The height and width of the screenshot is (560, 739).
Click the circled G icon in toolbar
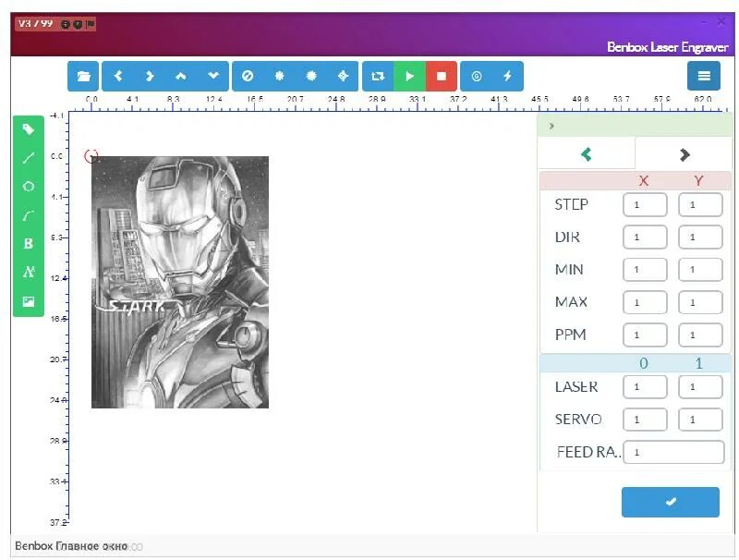(x=477, y=76)
